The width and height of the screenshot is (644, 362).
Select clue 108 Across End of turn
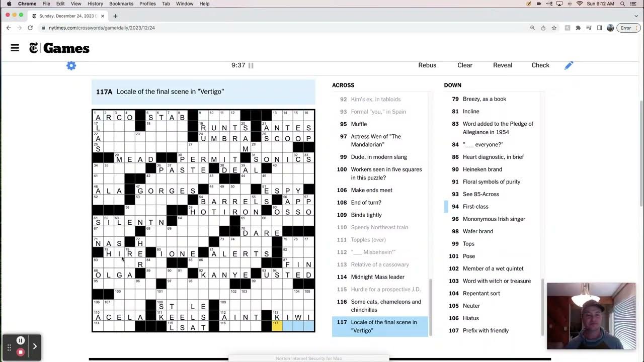coord(380,203)
